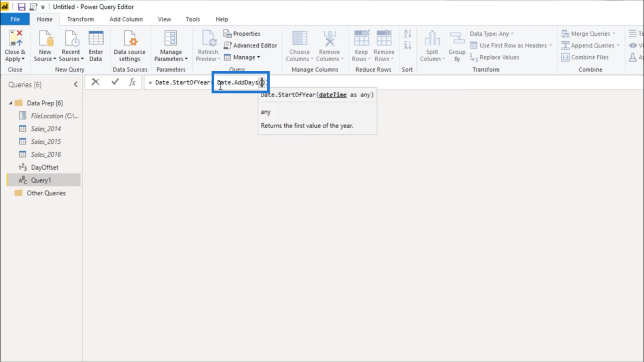Switch to the Add Column tab
The height and width of the screenshot is (362, 644).
point(126,19)
